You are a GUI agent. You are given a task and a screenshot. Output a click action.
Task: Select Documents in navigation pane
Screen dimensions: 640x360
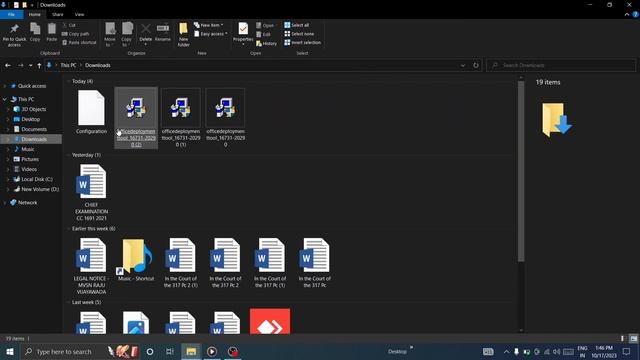tap(34, 129)
